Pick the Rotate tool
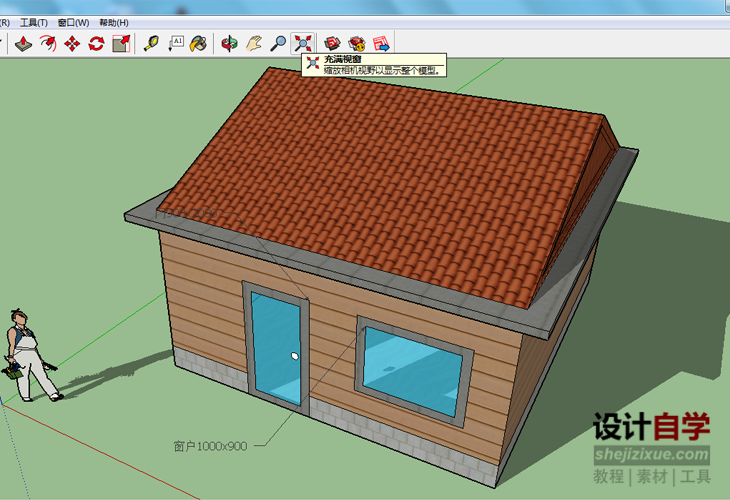Viewport: 730px width, 500px height. tap(96, 43)
